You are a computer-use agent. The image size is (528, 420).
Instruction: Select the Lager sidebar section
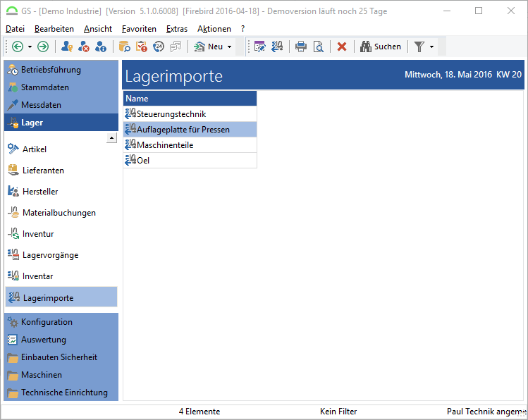[61, 123]
